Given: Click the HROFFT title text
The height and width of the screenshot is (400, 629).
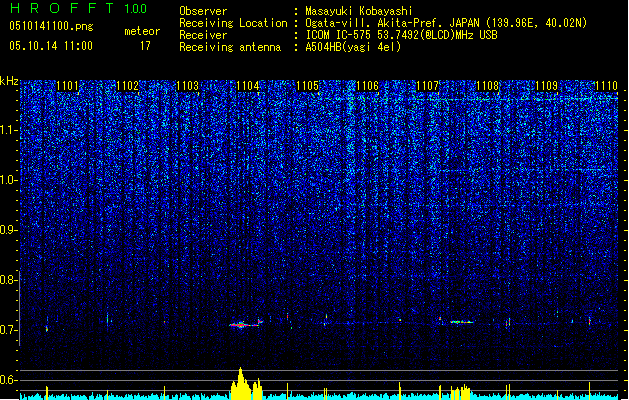Looking at the screenshot, I should click(x=62, y=8).
